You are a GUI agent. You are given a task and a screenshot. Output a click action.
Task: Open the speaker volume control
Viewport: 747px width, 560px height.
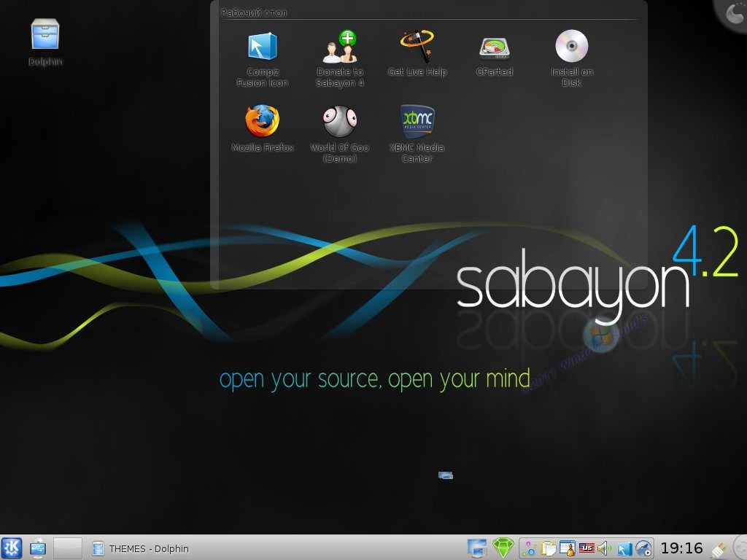(605, 549)
